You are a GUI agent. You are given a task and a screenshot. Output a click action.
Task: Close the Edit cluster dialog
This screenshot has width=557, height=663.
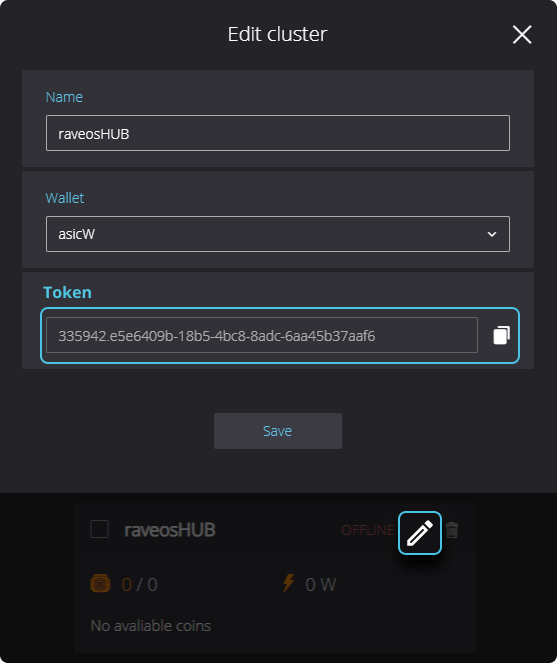click(522, 34)
